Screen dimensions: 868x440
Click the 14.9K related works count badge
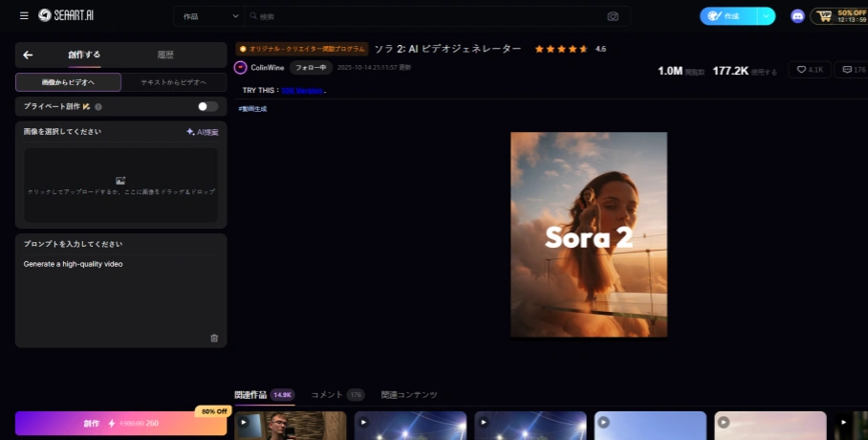point(282,395)
